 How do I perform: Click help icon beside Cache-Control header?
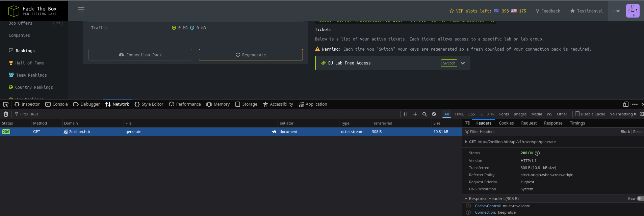pos(468,206)
